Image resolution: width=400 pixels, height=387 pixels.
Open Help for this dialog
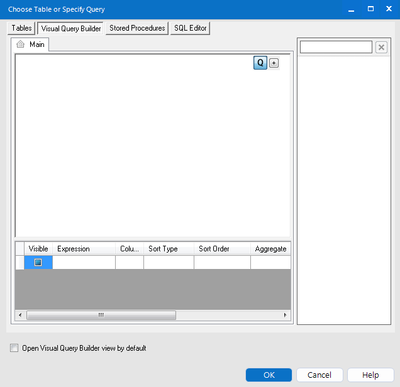click(370, 375)
